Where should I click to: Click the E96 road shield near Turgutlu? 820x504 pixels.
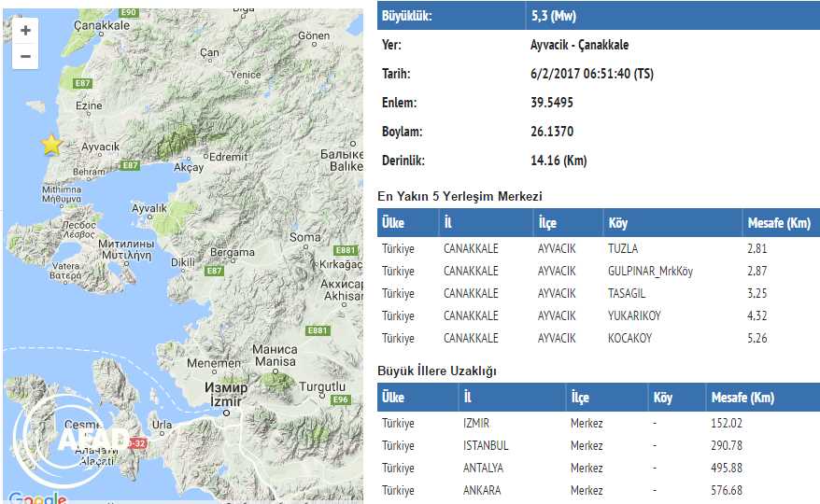[341, 399]
